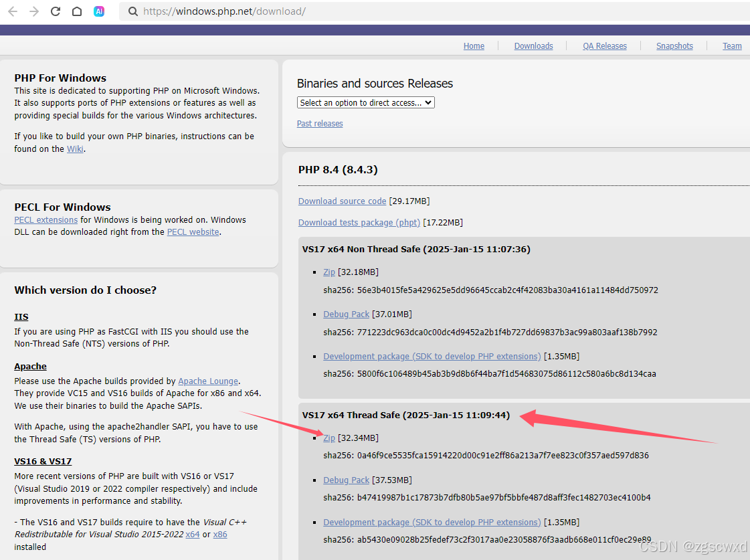750x560 pixels.
Task: Download the x86 Visual C++ Redistributable
Action: point(220,535)
